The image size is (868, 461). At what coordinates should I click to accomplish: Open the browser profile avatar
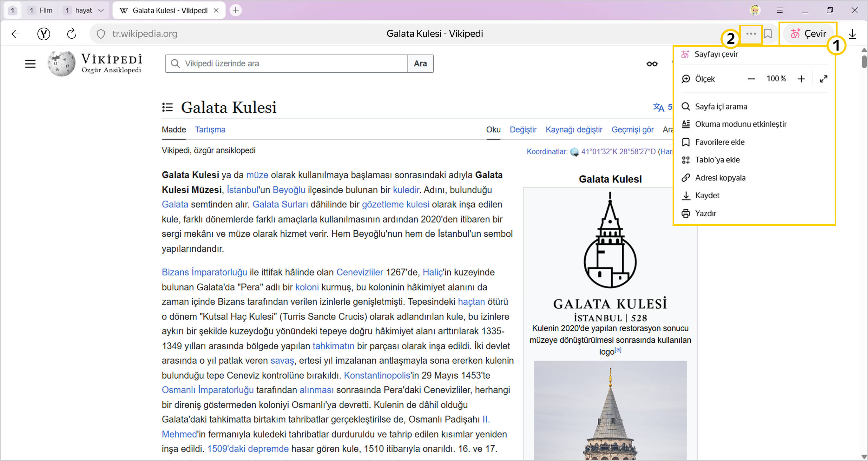pos(755,10)
